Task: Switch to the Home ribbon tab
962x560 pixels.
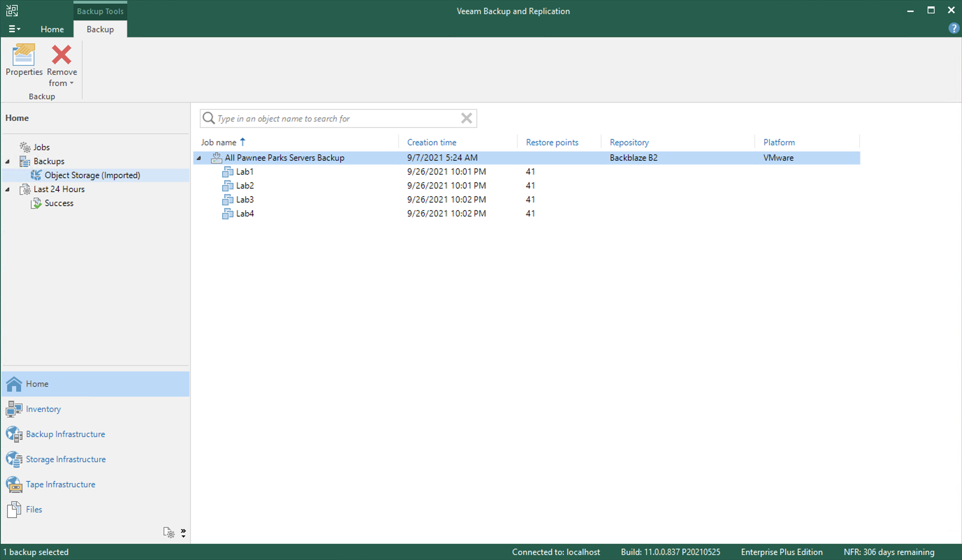Action: pos(52,29)
